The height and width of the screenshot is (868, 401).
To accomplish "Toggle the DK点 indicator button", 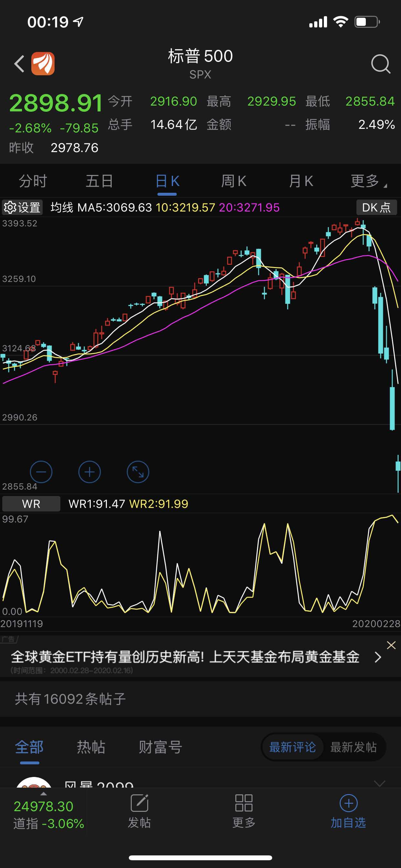I will [376, 207].
